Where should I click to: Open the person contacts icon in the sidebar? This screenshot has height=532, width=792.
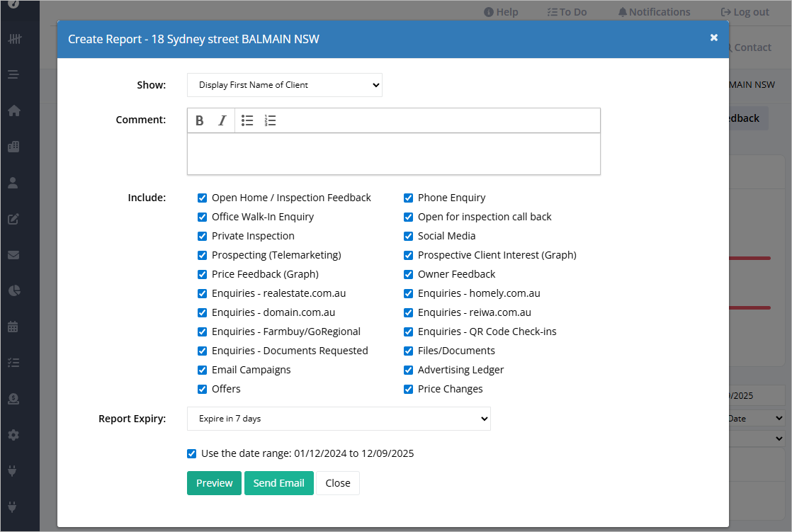(x=13, y=183)
